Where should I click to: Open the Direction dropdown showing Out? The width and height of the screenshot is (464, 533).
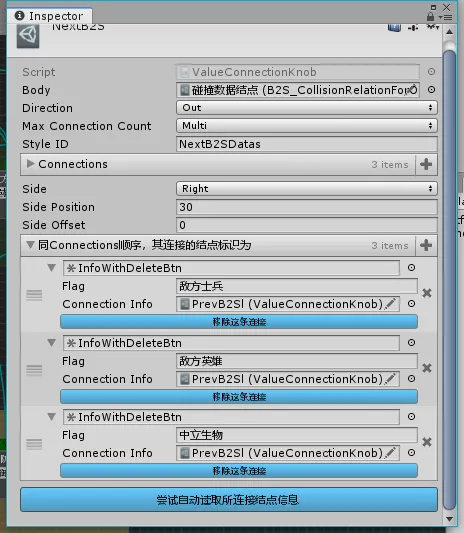tap(307, 108)
